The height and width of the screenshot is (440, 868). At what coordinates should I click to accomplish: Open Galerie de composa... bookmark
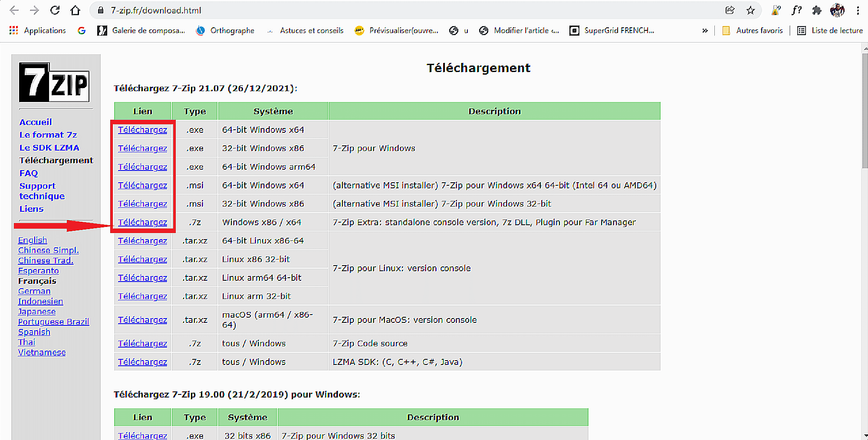coord(141,30)
